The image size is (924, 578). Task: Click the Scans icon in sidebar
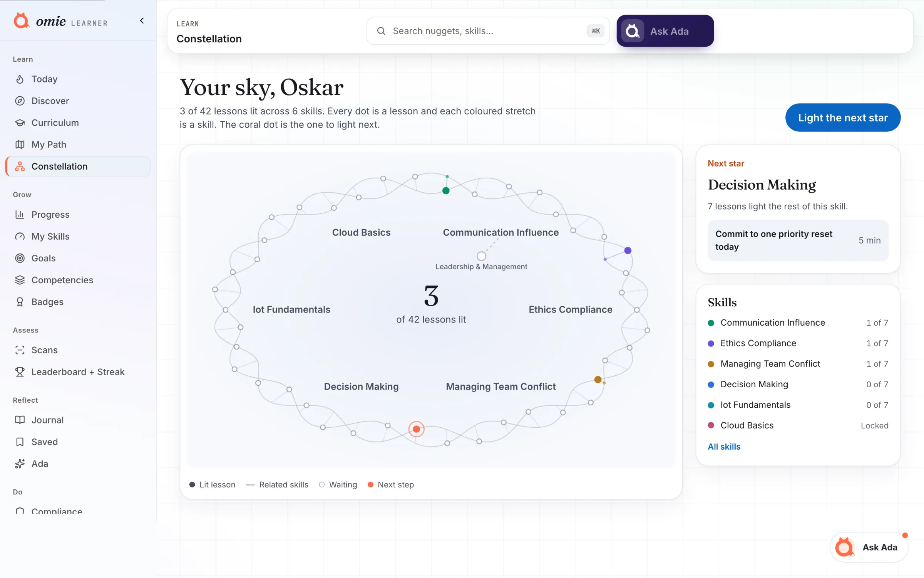pos(20,350)
